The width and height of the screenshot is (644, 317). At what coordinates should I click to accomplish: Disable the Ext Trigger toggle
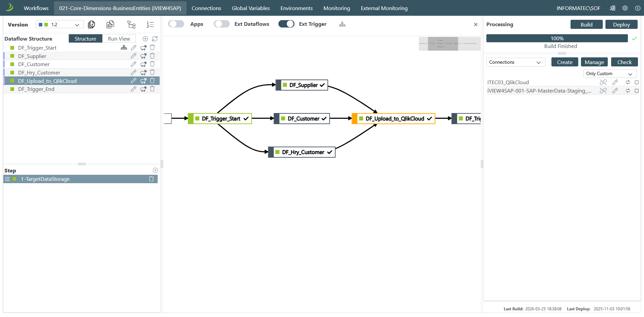click(286, 24)
